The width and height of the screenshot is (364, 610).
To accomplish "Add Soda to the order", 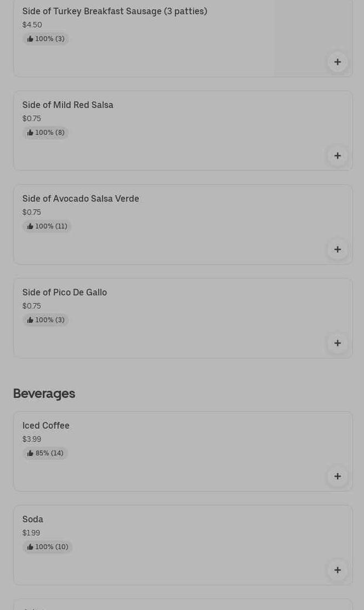I will coord(337,570).
